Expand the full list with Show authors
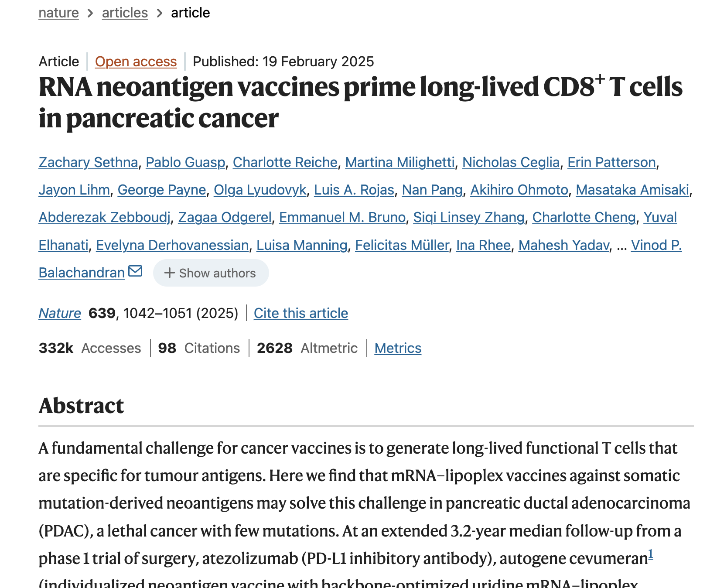The width and height of the screenshot is (717, 588). coord(211,273)
